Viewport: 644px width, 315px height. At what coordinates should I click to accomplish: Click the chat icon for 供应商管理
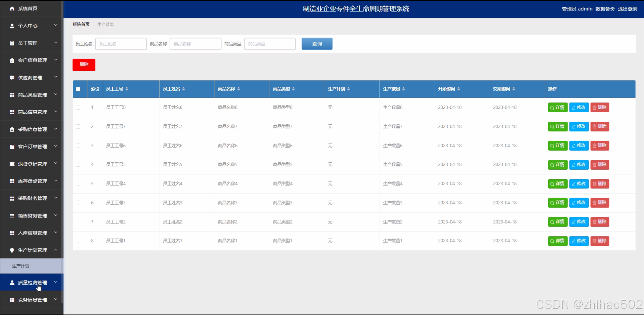[12, 78]
